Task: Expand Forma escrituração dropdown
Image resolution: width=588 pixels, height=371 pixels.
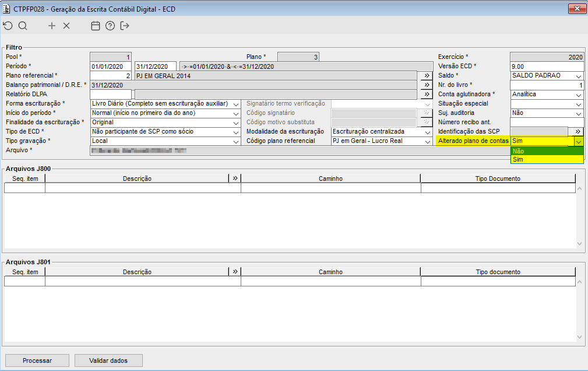Action: click(236, 104)
